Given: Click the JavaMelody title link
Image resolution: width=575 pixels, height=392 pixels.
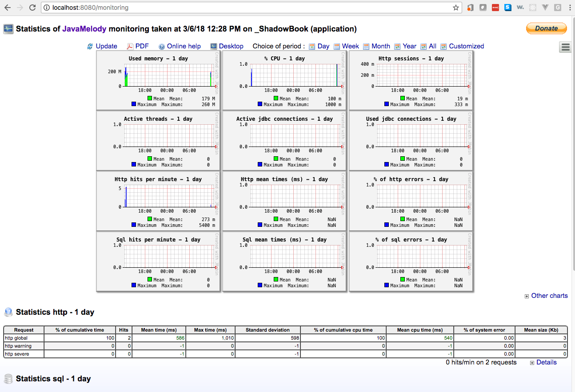Looking at the screenshot, I should [84, 29].
